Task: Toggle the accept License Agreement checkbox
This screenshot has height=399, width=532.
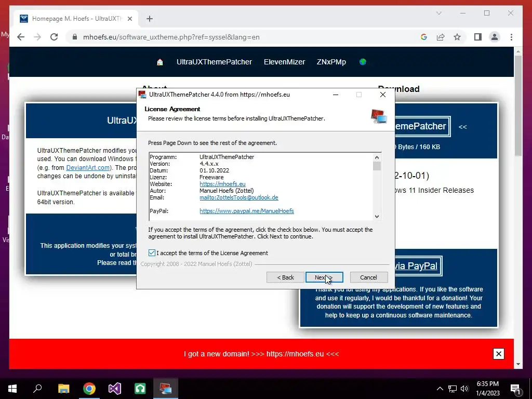Action: [x=152, y=253]
